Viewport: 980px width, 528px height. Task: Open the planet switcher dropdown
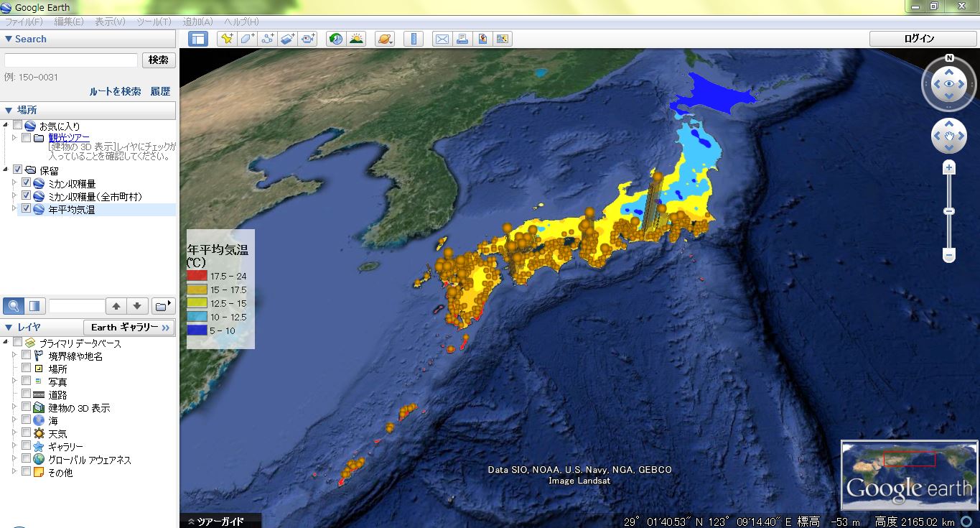385,39
